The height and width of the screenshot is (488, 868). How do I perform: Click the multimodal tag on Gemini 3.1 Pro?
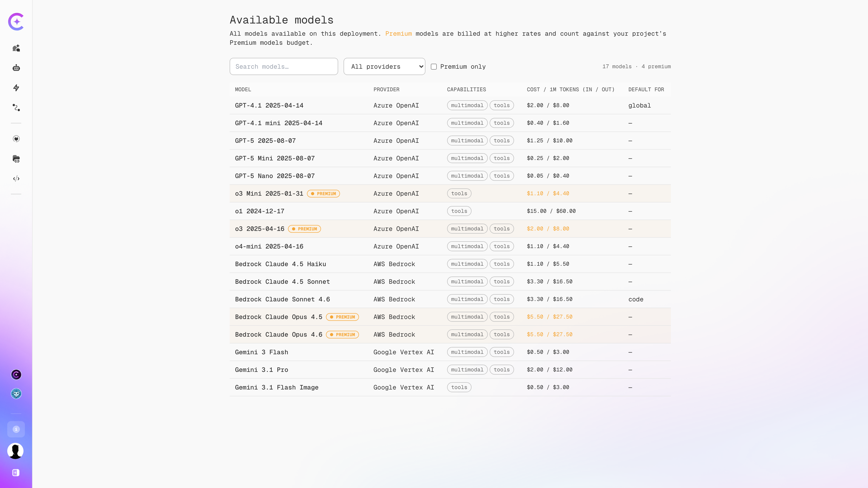467,370
